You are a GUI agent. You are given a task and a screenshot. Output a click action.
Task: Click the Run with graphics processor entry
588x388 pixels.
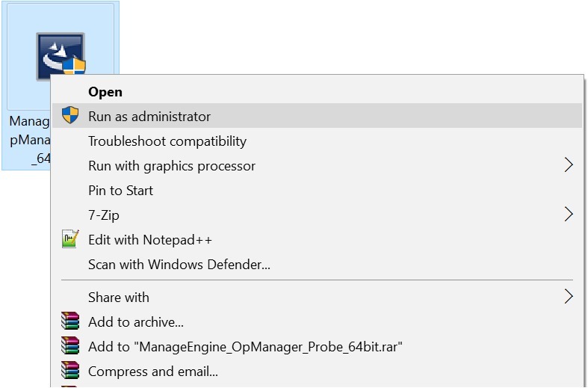(172, 166)
